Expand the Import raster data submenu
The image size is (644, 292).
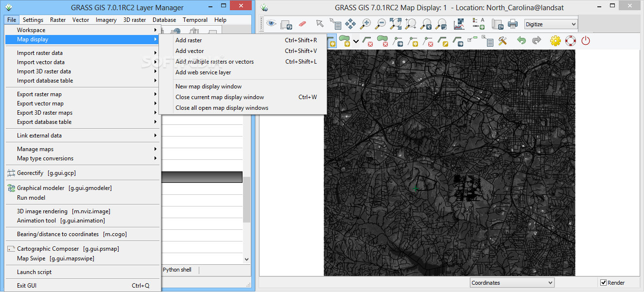click(82, 53)
